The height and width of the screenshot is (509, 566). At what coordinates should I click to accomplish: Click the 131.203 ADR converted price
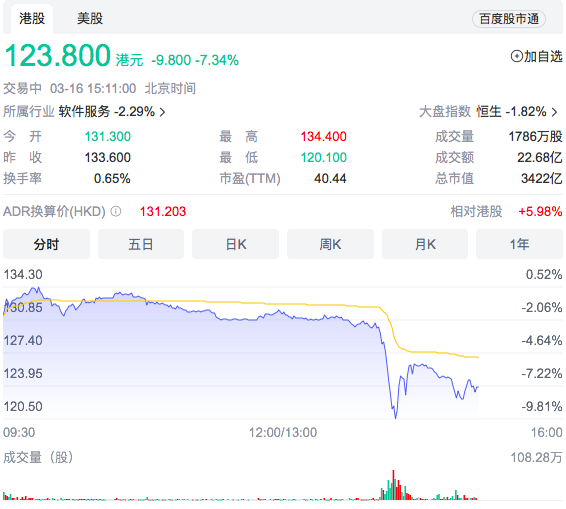163,211
